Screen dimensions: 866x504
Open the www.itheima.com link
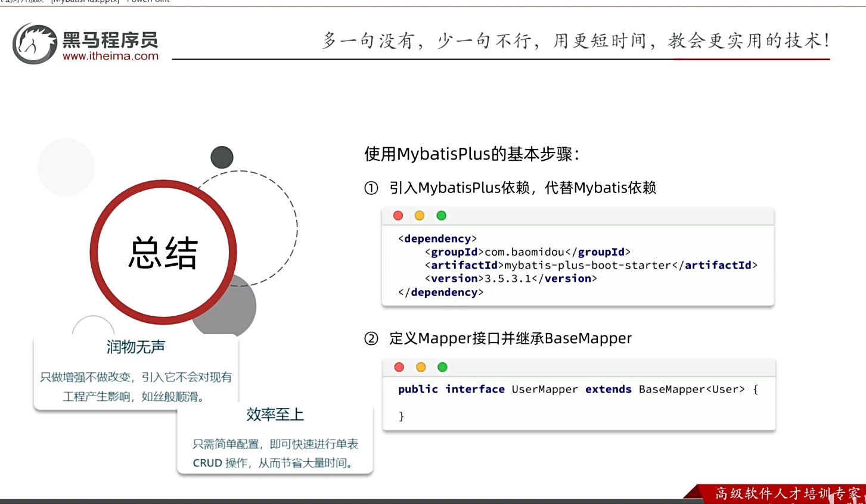[x=110, y=56]
